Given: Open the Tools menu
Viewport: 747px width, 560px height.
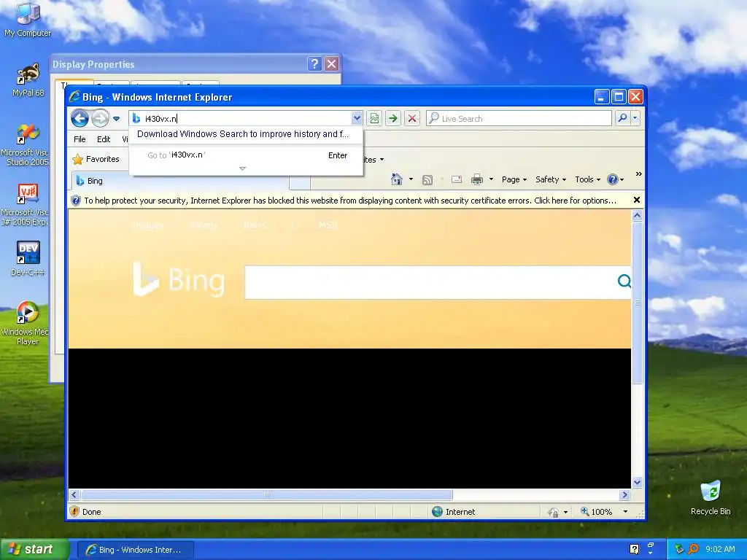Looking at the screenshot, I should [x=587, y=179].
